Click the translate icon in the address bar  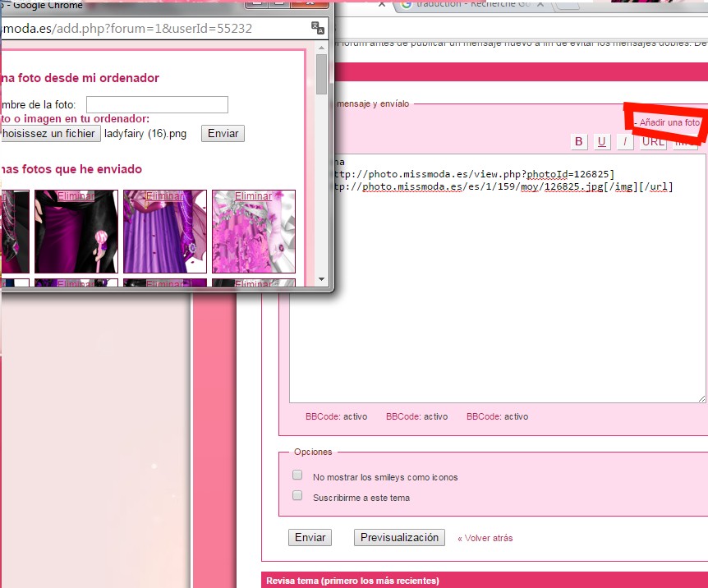(318, 29)
